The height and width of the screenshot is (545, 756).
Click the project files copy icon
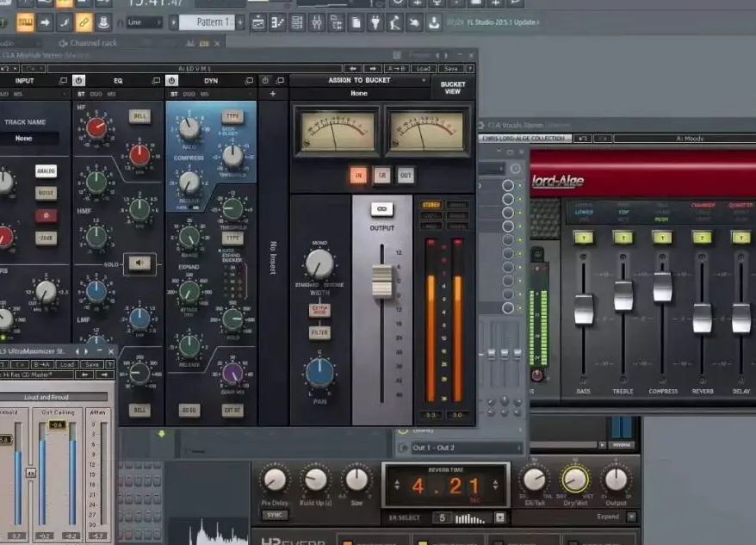356,22
